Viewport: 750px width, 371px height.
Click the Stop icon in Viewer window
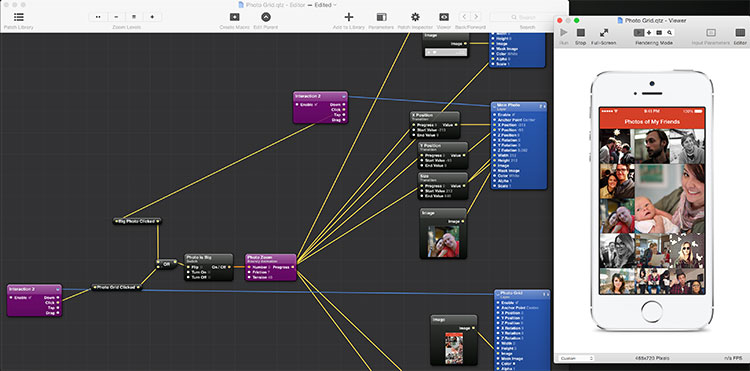coord(580,33)
